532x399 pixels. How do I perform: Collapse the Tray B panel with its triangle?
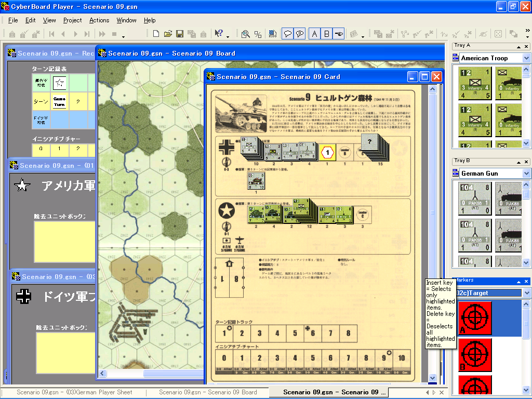pyautogui.click(x=518, y=162)
